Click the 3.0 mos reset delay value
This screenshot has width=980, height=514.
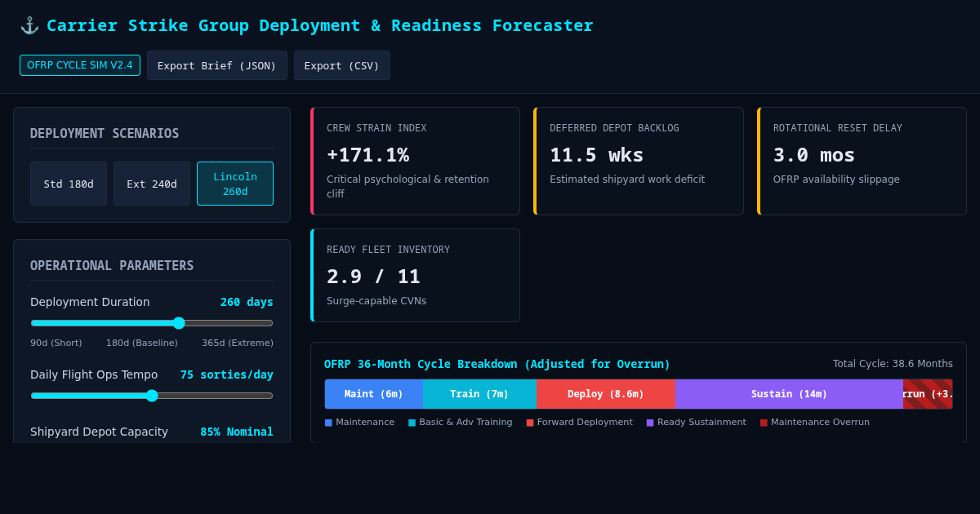[x=814, y=155]
